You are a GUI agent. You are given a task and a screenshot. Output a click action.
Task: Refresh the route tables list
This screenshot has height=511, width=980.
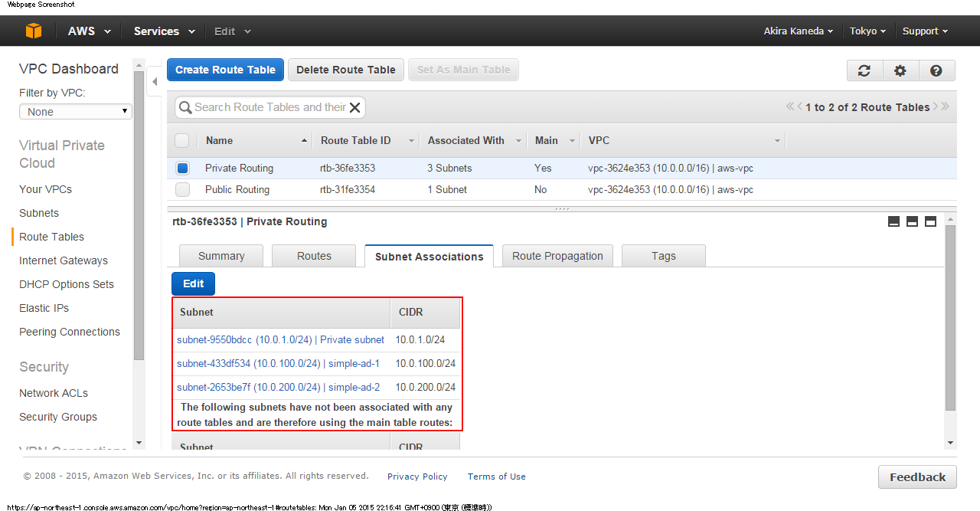point(864,70)
